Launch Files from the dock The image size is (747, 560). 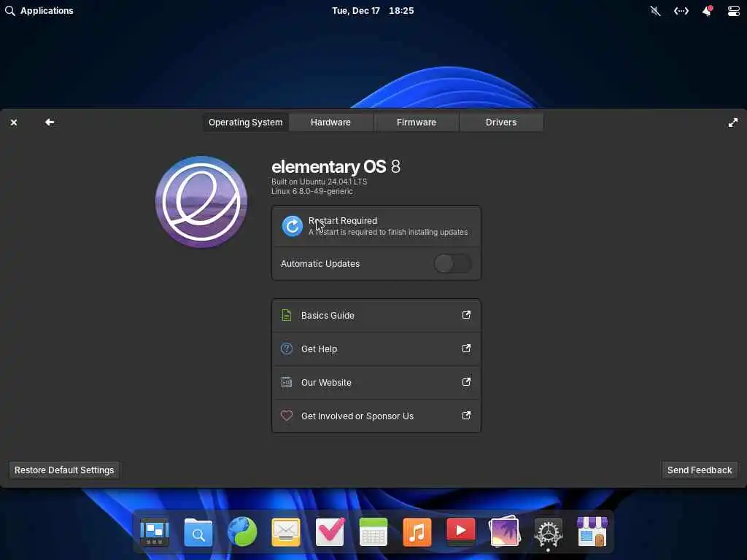tap(198, 532)
